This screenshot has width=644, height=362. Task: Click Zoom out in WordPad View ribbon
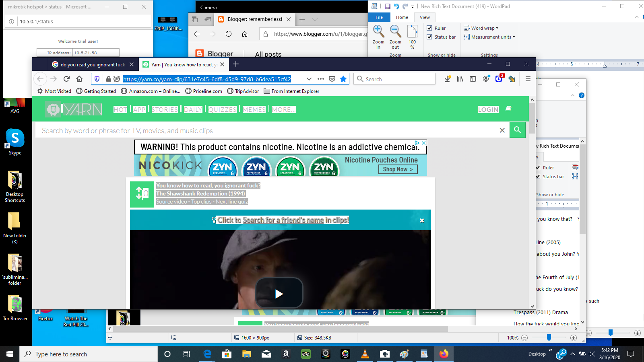click(395, 37)
